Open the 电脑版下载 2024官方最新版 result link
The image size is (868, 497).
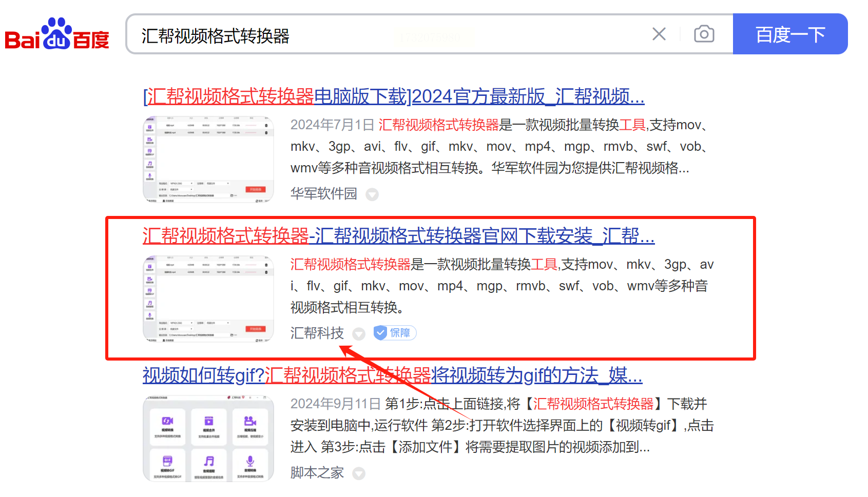[x=393, y=96]
